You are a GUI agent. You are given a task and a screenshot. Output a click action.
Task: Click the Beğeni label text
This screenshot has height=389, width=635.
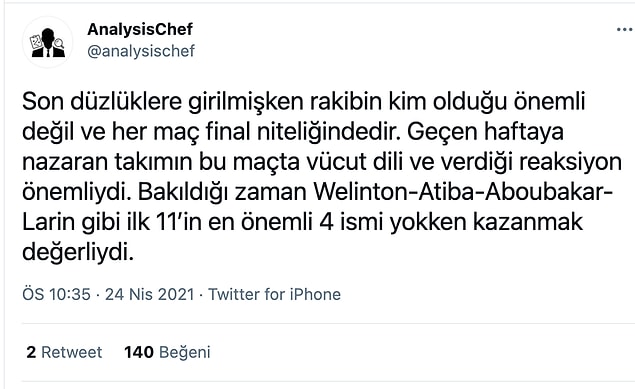(x=185, y=353)
